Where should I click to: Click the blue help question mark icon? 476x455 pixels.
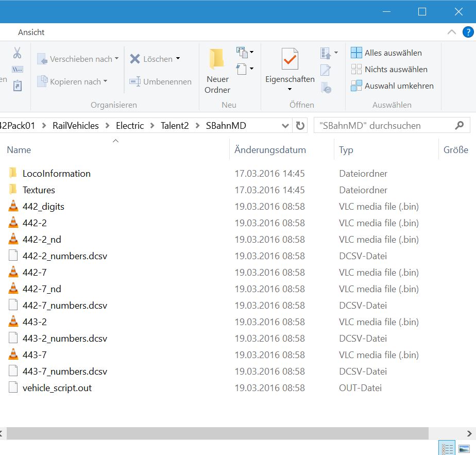point(468,32)
